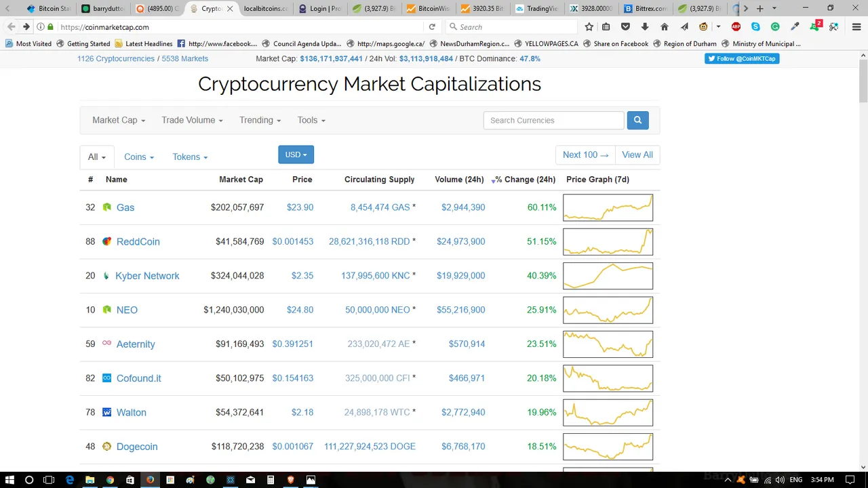Click the Adblock Plus ABP icon
Viewport: 868px width, 488px height.
pyautogui.click(x=736, y=27)
